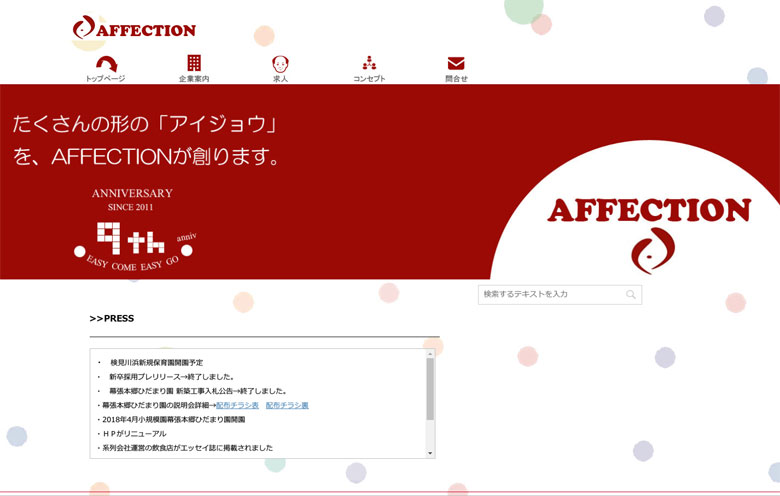
Task: Click the press list scroll-down arrow
Action: tap(430, 453)
